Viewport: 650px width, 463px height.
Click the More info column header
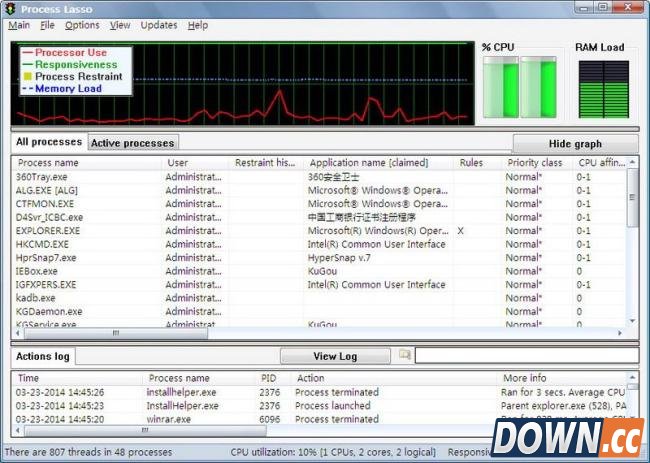coord(562,378)
